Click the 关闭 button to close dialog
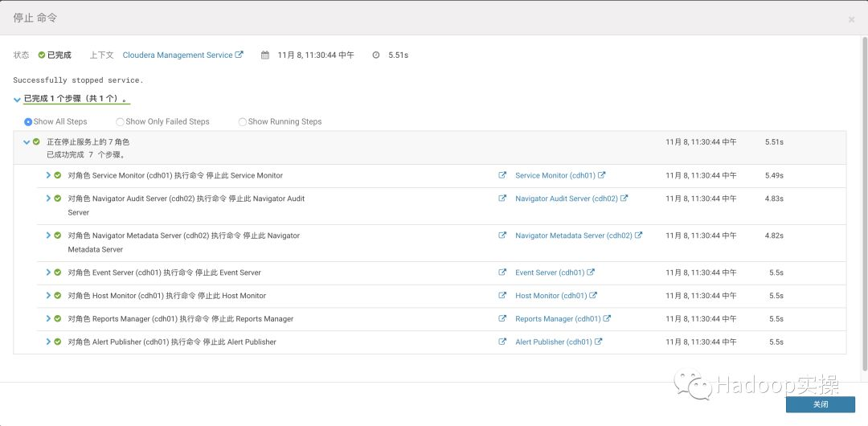The image size is (868, 426). tap(821, 404)
